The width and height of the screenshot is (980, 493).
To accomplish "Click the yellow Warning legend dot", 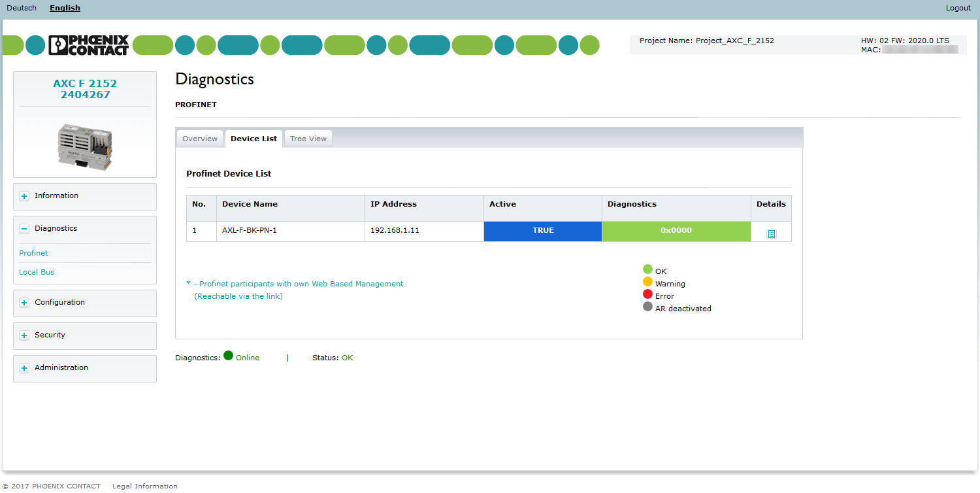I will (x=647, y=282).
